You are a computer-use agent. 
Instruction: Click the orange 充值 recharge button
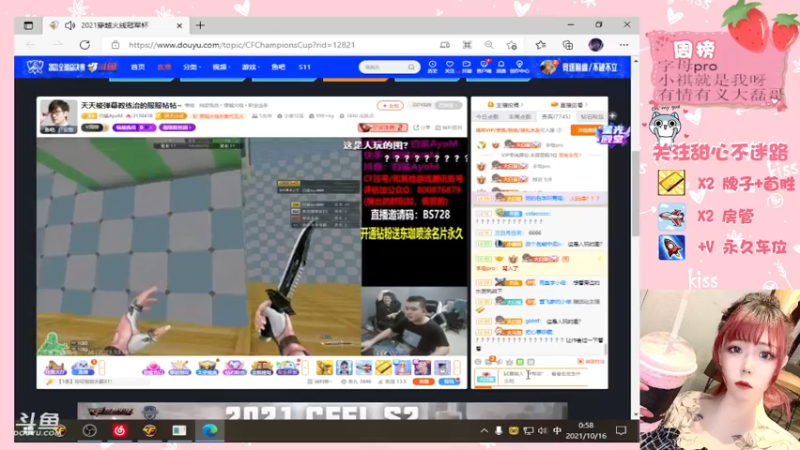pyautogui.click(x=423, y=382)
